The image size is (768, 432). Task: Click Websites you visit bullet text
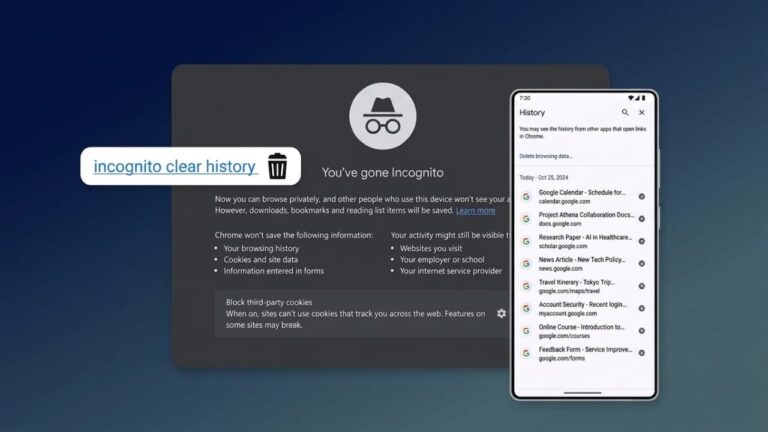point(431,248)
